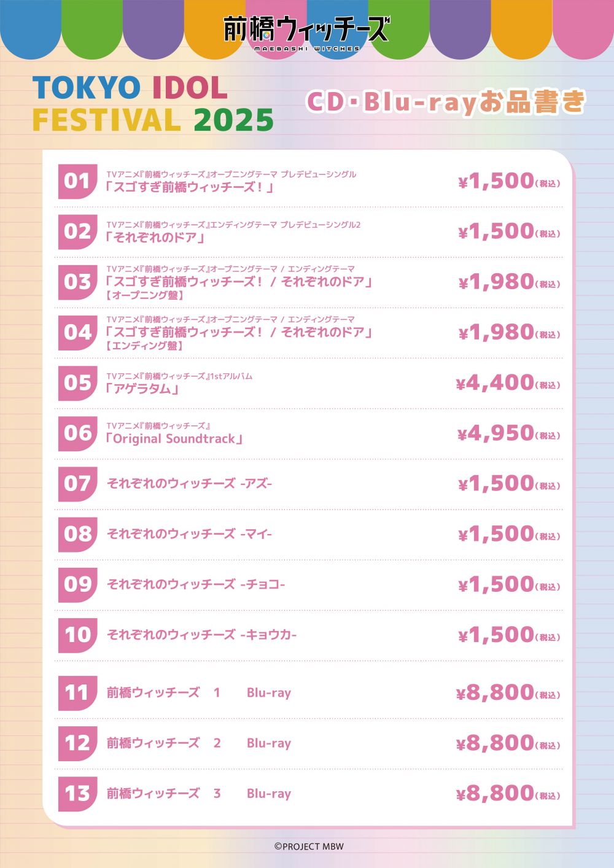This screenshot has height=868, width=614.
Task: Select the number 05 badge
Action: (77, 383)
